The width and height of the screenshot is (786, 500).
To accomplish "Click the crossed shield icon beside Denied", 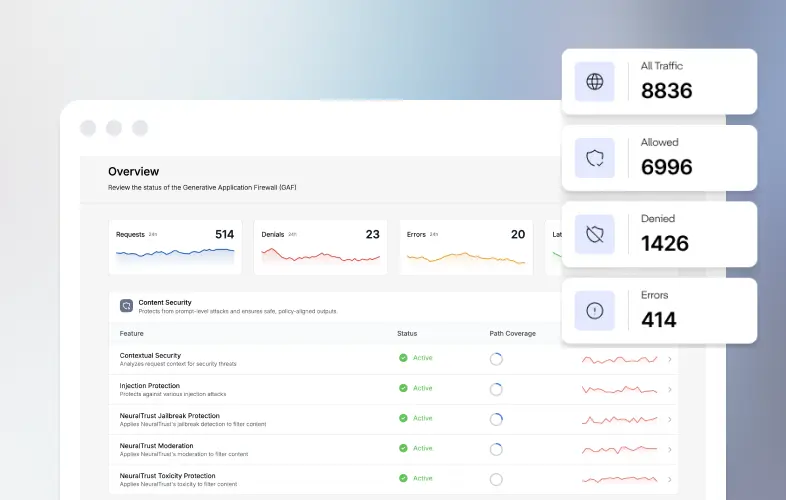I will 595,234.
